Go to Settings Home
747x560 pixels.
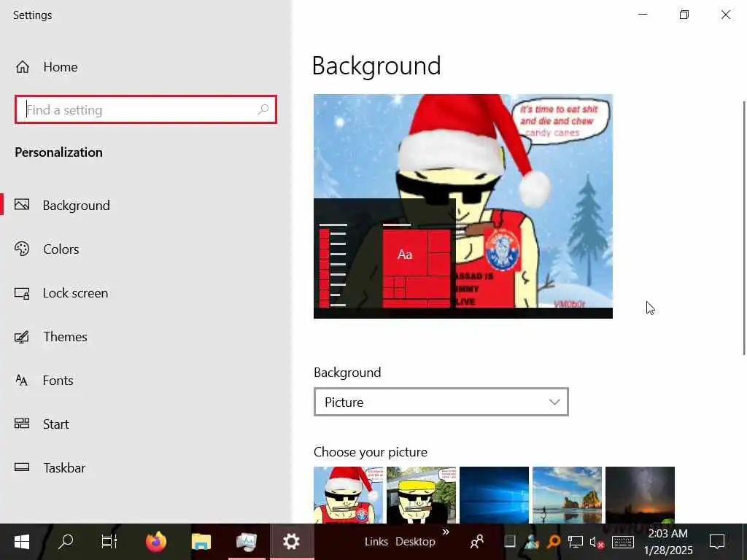coord(46,67)
